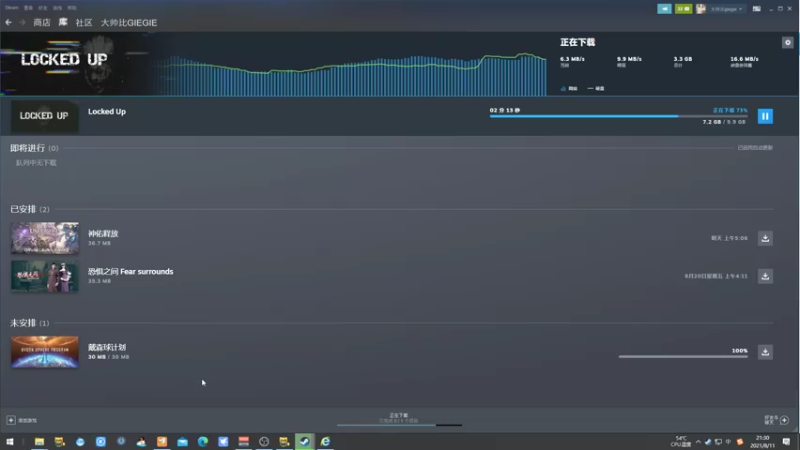
Task: Open Internet Explorer from the taskbar
Action: pos(325,441)
